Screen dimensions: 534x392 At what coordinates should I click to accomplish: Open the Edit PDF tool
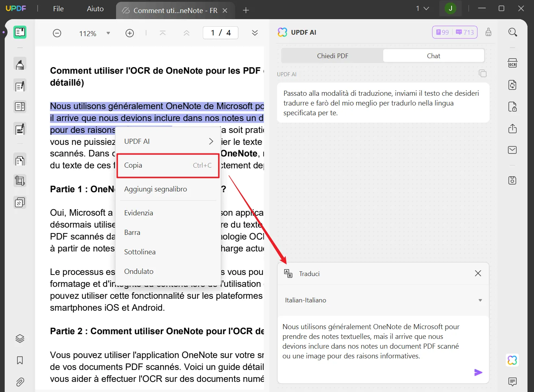20,86
